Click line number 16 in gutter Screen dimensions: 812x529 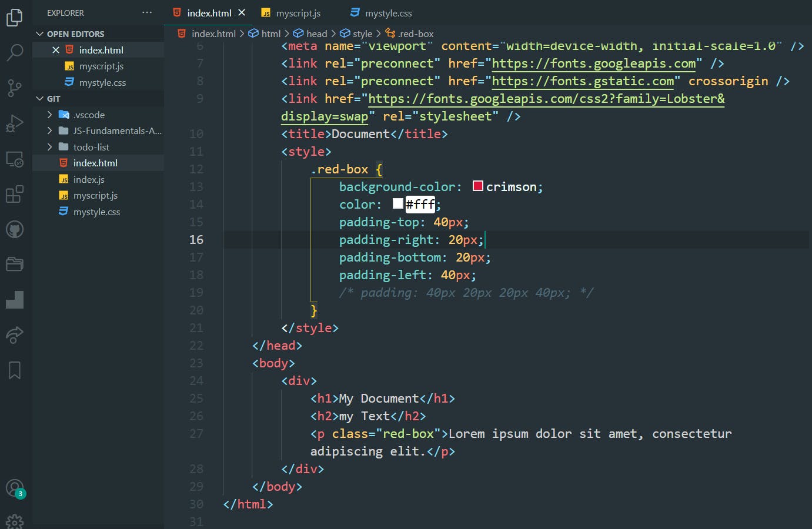pos(196,240)
